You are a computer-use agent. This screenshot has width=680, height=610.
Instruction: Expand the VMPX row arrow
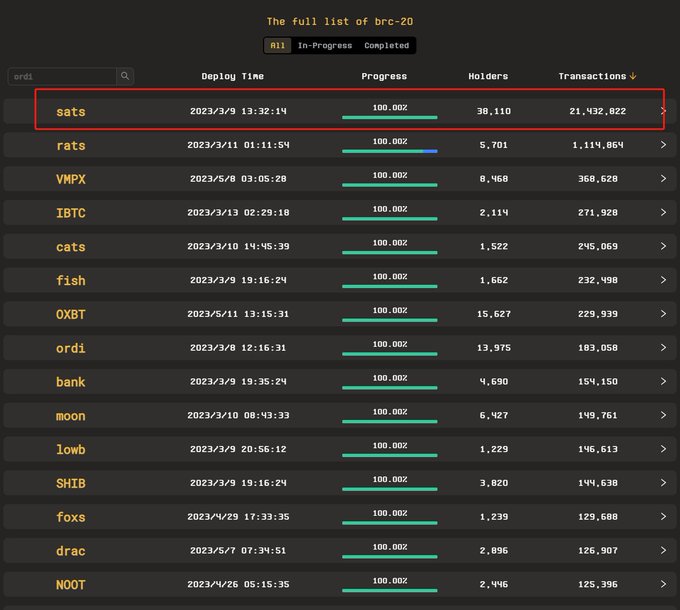point(663,179)
